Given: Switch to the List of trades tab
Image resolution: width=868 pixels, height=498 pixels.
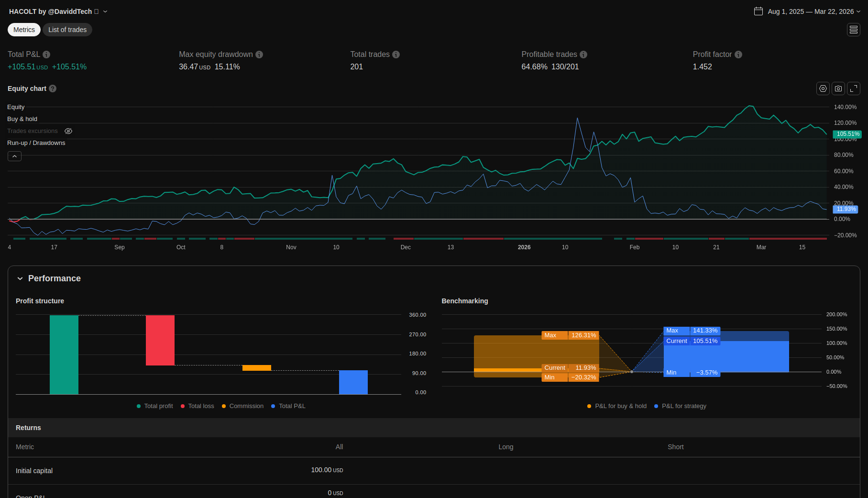Looking at the screenshot, I should coord(67,30).
